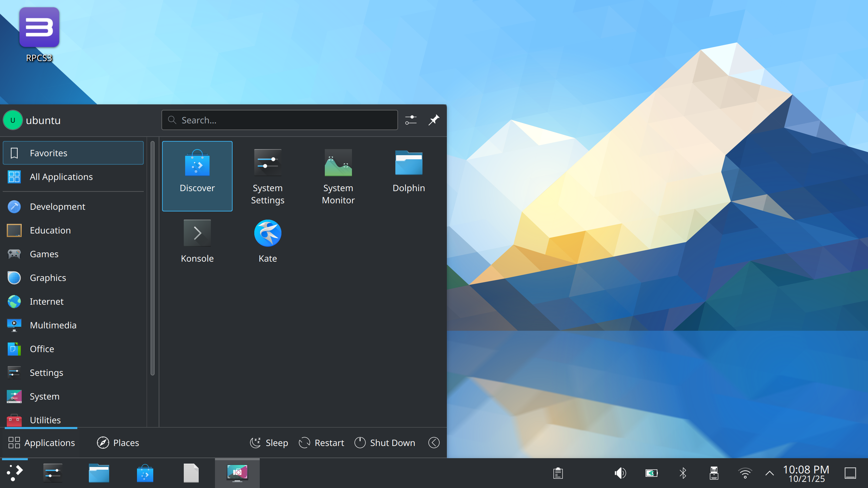Open the RPCS3 emulator on the desktop
The image size is (868, 488).
[x=39, y=27]
